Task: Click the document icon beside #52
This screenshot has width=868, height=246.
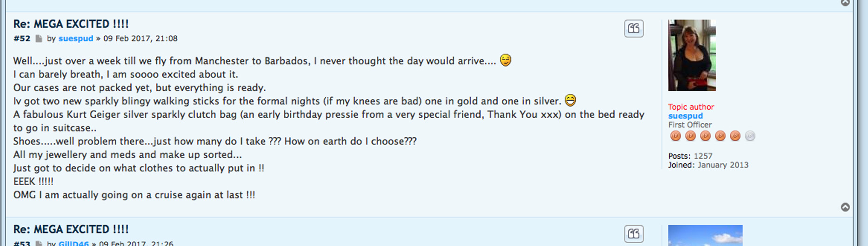Action: (39, 39)
